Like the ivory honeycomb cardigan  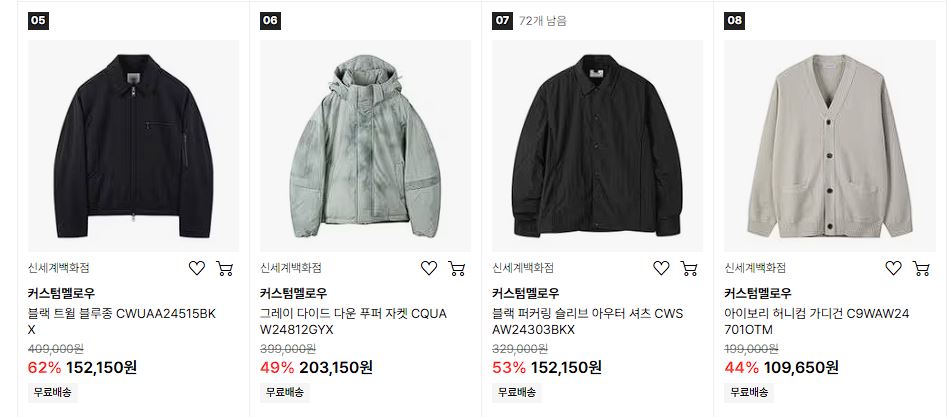point(894,268)
